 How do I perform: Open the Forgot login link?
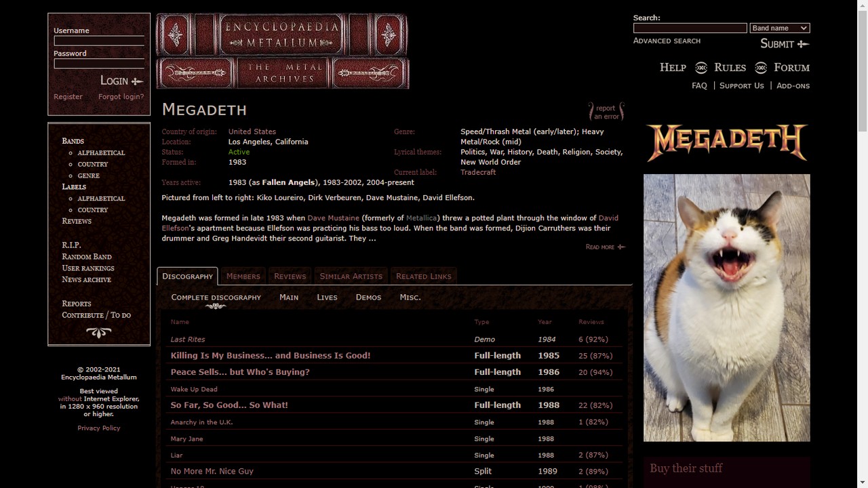[121, 97]
